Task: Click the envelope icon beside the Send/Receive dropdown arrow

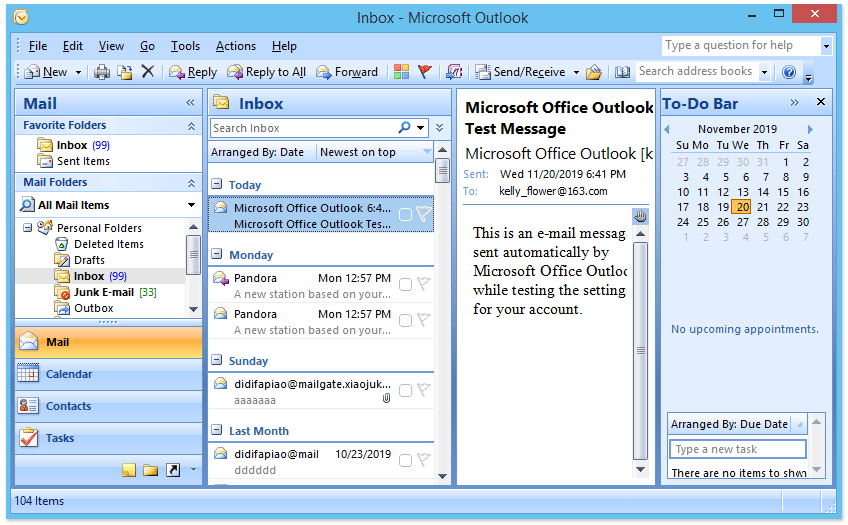Action: tap(594, 72)
